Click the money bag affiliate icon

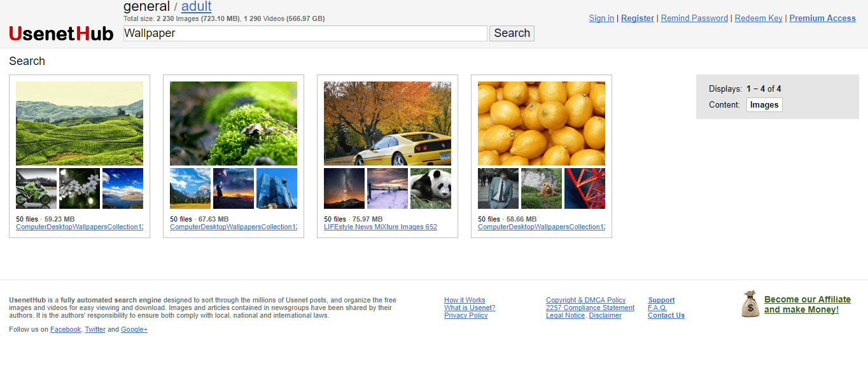pos(750,304)
